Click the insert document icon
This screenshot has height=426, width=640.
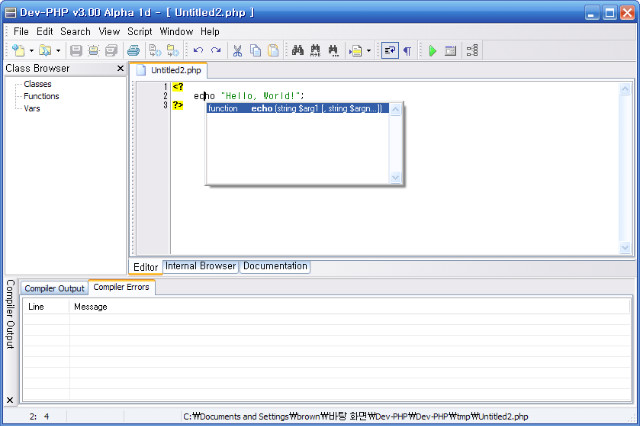click(x=356, y=51)
